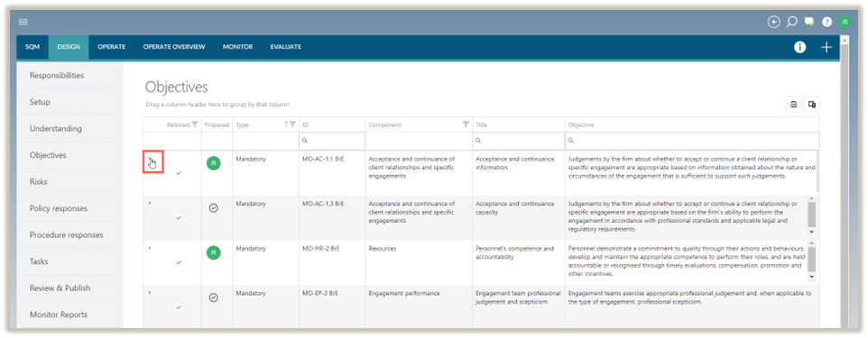The width and height of the screenshot is (868, 338).
Task: Open Setup in the sidebar
Action: tap(40, 102)
